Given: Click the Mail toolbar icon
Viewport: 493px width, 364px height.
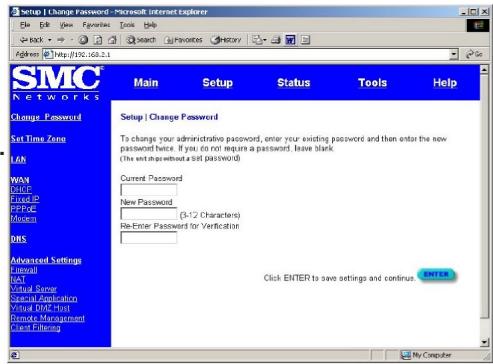Looking at the screenshot, I should pos(257,40).
